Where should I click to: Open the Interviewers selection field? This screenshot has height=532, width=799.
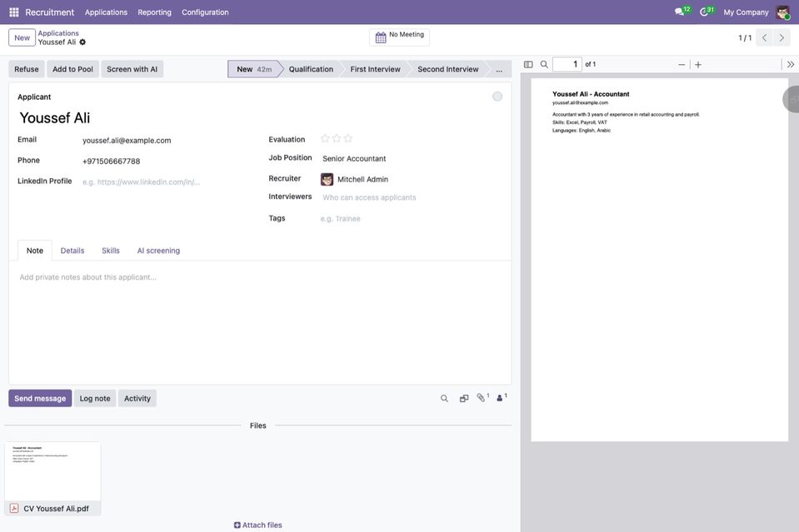point(412,197)
